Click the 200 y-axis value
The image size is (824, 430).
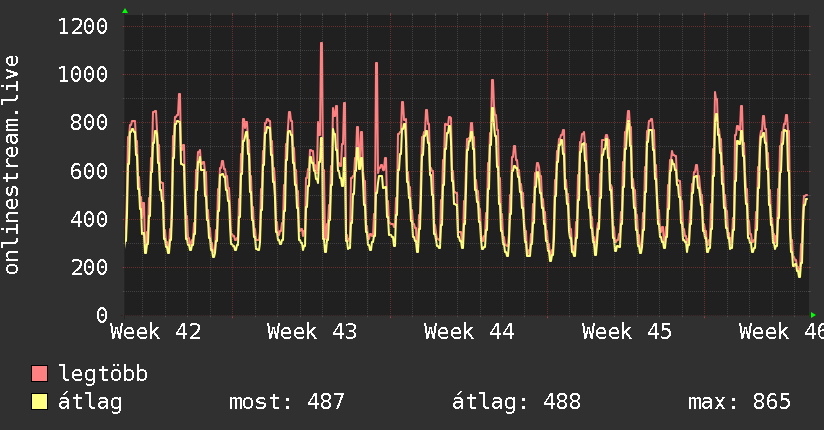89,268
